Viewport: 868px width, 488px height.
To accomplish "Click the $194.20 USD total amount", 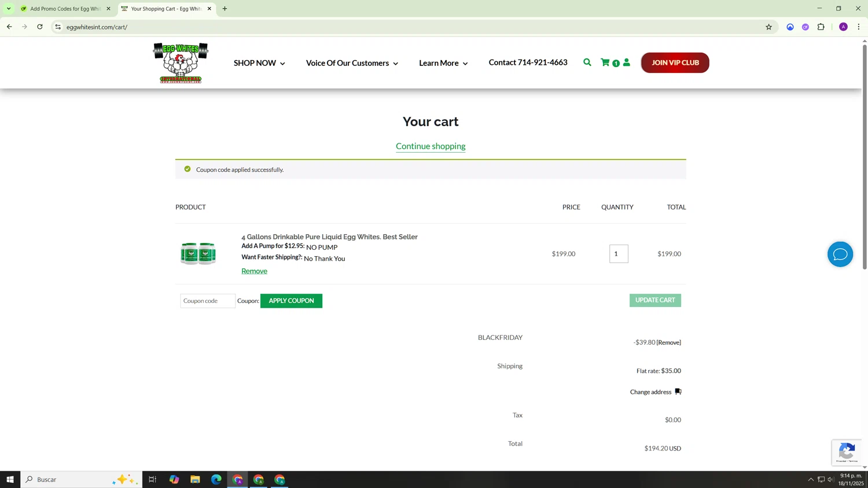I will [663, 448].
